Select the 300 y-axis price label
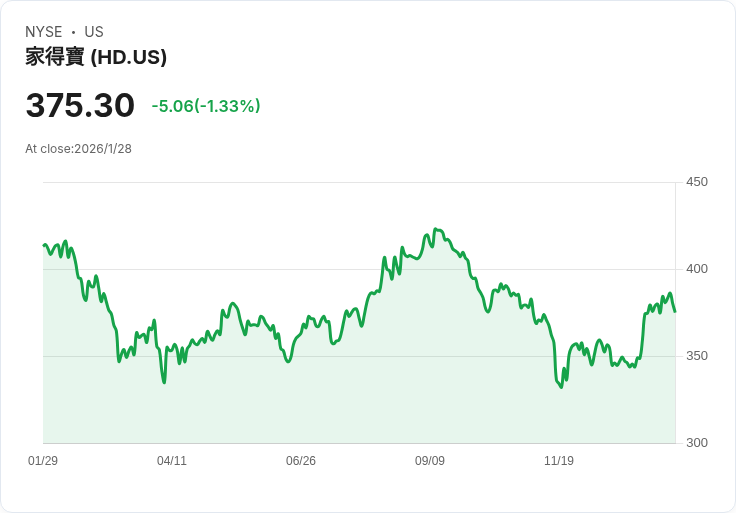Viewport: 736px width, 513px height. click(697, 443)
